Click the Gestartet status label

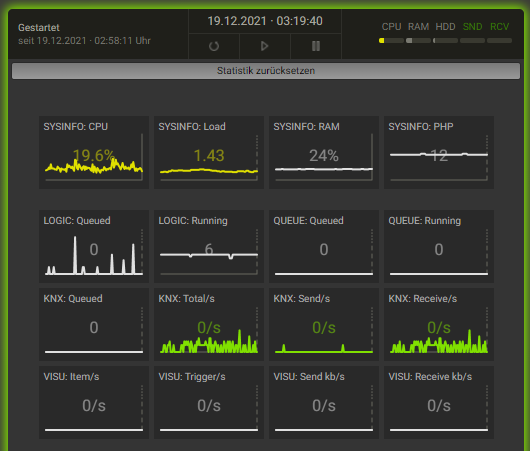(39, 27)
